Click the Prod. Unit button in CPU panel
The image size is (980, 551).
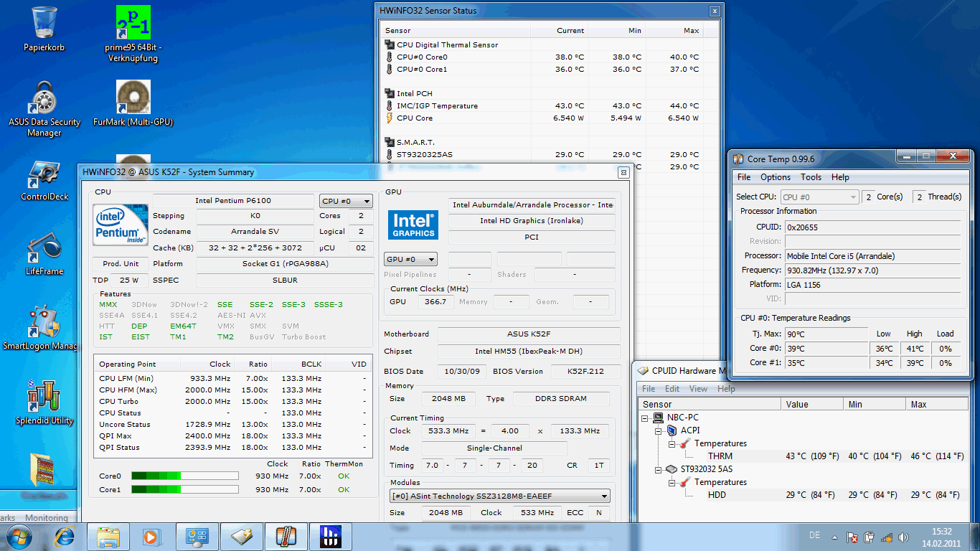coord(121,263)
